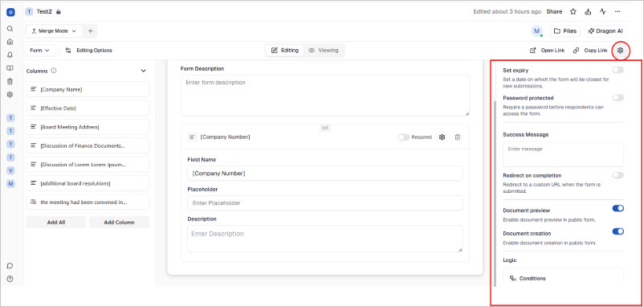Click the Field Name input
The image size is (644, 307).
click(325, 174)
